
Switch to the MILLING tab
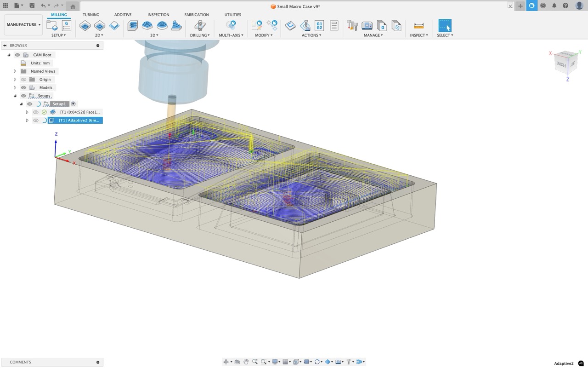59,15
